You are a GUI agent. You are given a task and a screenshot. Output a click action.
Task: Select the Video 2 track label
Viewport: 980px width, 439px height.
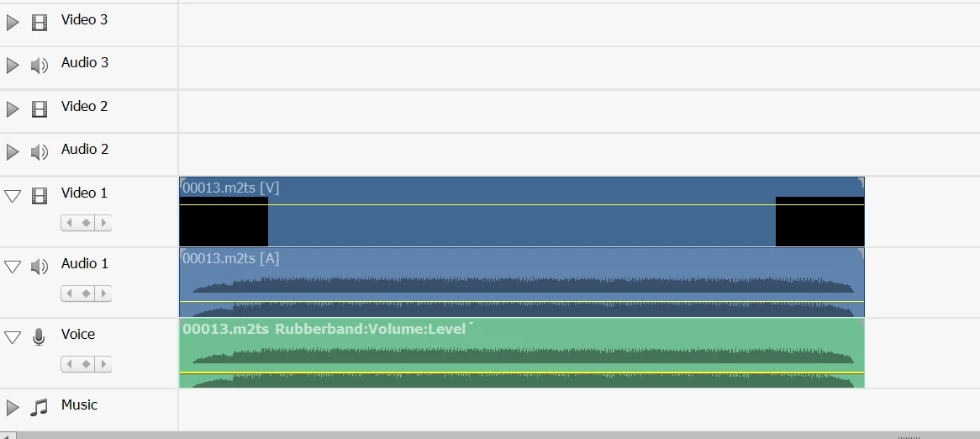tap(84, 106)
